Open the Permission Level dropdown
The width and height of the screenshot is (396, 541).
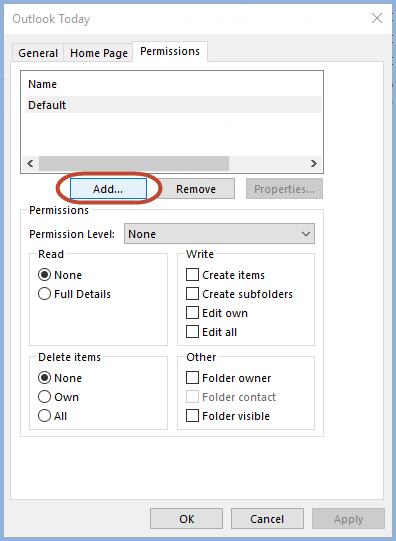coord(219,234)
